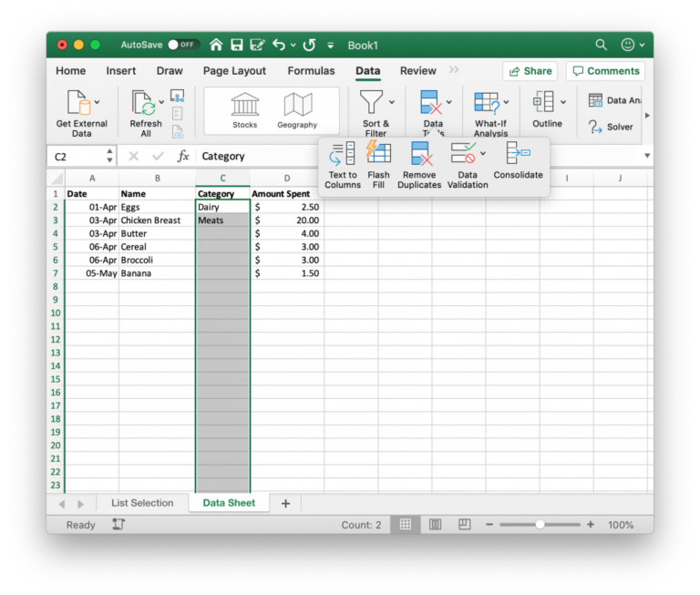Open the Solver tool

pyautogui.click(x=611, y=127)
